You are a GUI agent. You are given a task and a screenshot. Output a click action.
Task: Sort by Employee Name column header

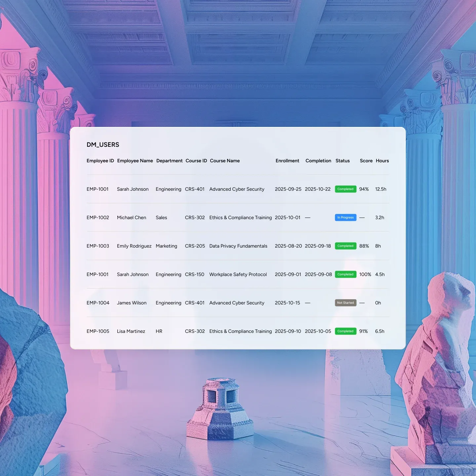point(135,161)
